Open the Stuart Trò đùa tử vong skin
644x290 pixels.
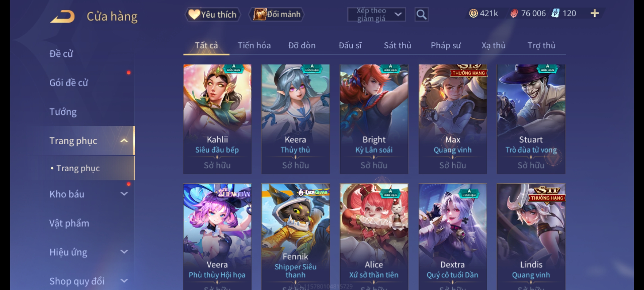531,119
